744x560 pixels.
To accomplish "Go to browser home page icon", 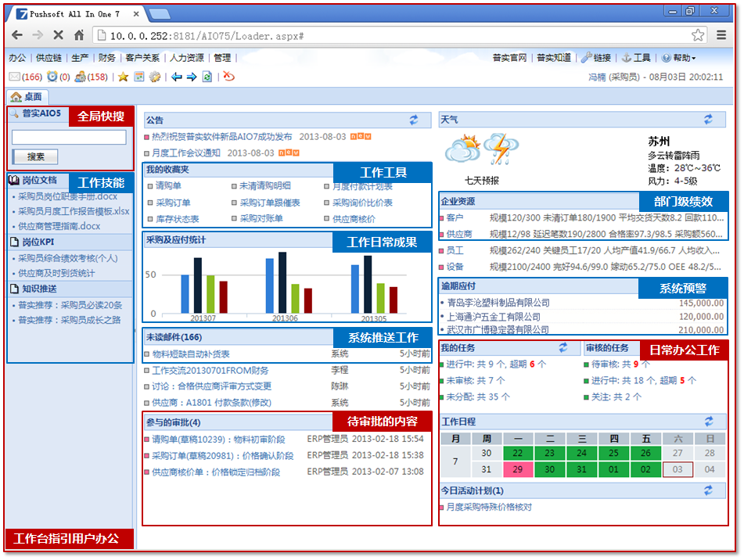I will coord(79,35).
